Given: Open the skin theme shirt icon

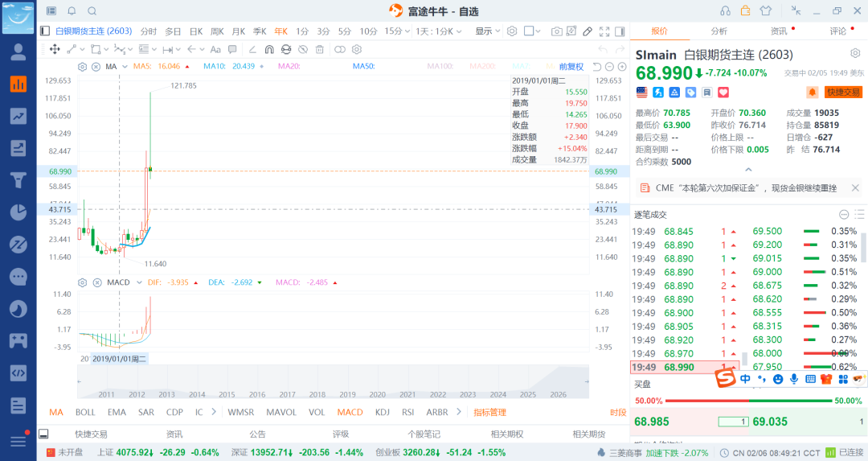Looking at the screenshot, I should point(766,10).
